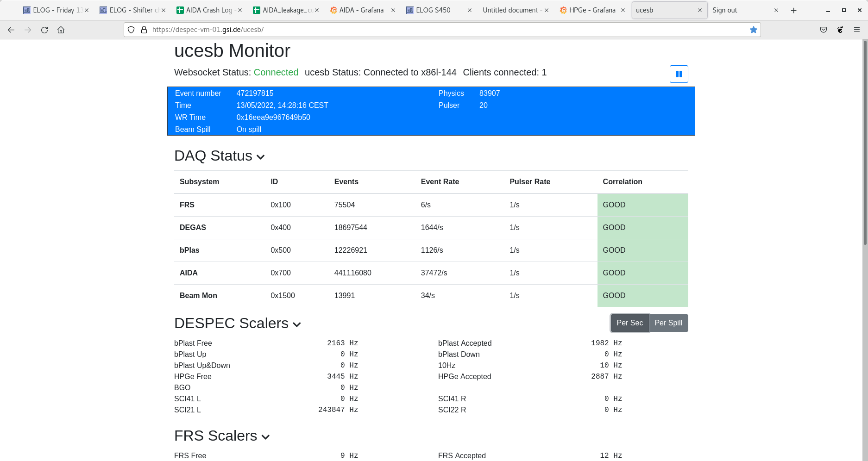
Task: Reload the ucesb page
Action: 44,30
